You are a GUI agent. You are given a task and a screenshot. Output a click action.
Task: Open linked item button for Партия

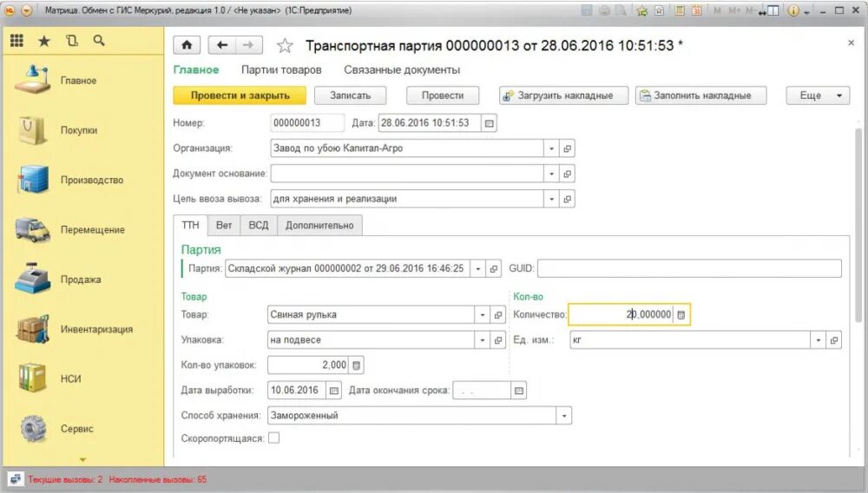click(493, 269)
